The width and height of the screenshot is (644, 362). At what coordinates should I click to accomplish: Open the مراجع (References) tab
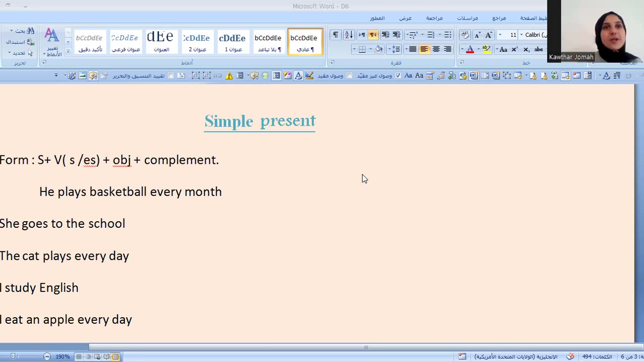pos(499,18)
